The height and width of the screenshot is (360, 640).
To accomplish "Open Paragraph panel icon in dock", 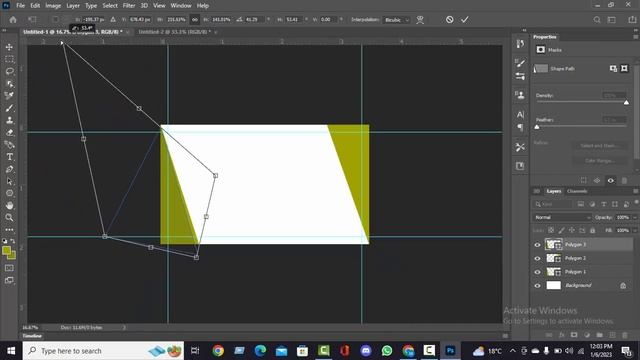I will tap(520, 128).
